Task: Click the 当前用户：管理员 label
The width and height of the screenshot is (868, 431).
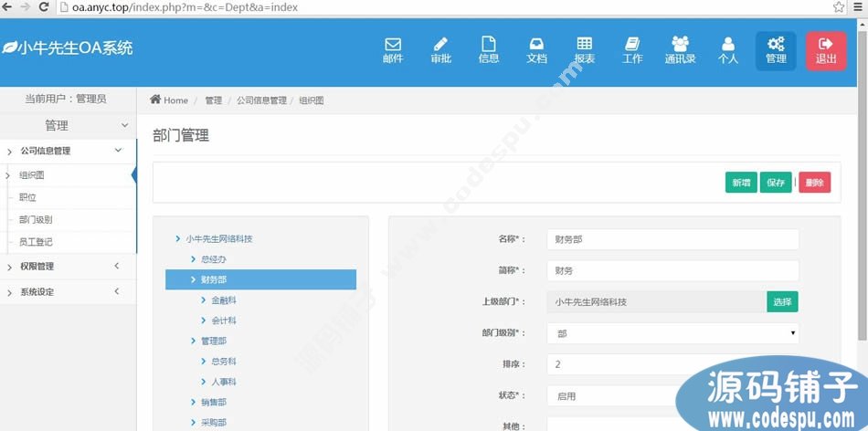Action: click(65, 99)
